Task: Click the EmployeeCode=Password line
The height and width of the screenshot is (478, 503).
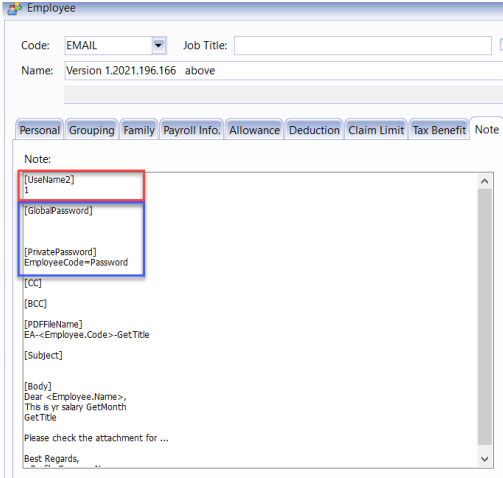Action: [x=76, y=262]
